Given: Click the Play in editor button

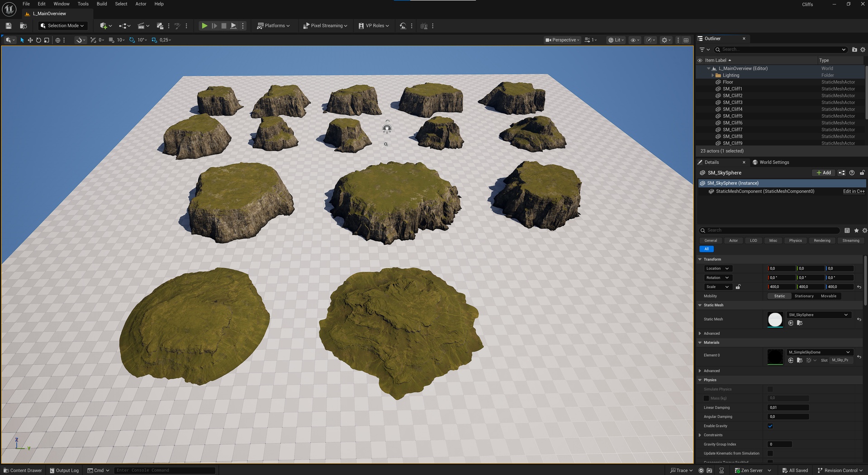Looking at the screenshot, I should pyautogui.click(x=204, y=26).
